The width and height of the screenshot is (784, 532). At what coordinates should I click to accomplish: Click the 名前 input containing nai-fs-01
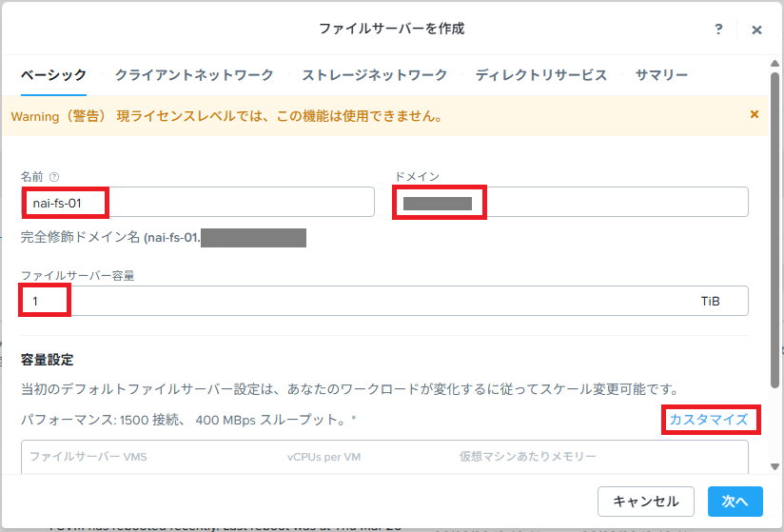(x=198, y=202)
